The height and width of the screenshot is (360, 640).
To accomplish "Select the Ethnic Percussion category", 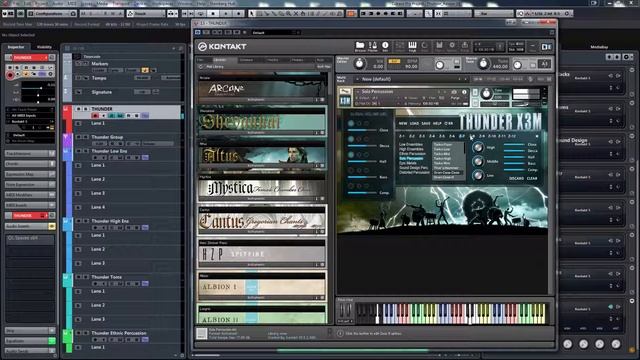I will pyautogui.click(x=412, y=154).
